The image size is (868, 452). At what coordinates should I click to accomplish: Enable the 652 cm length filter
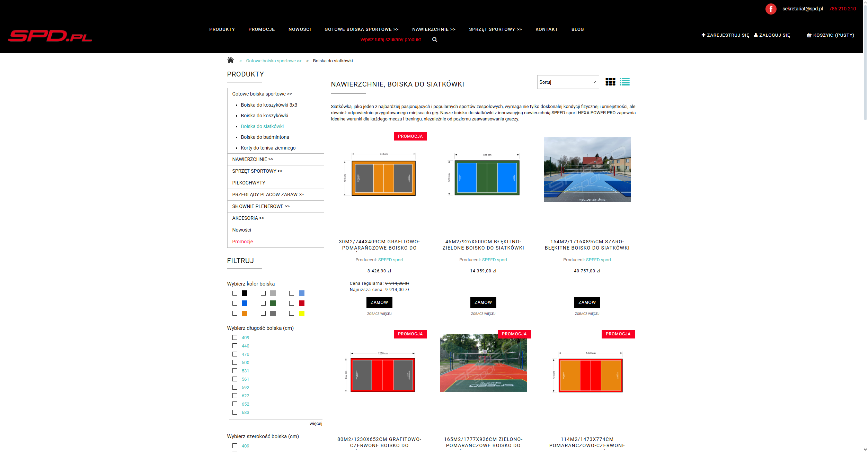tap(235, 404)
